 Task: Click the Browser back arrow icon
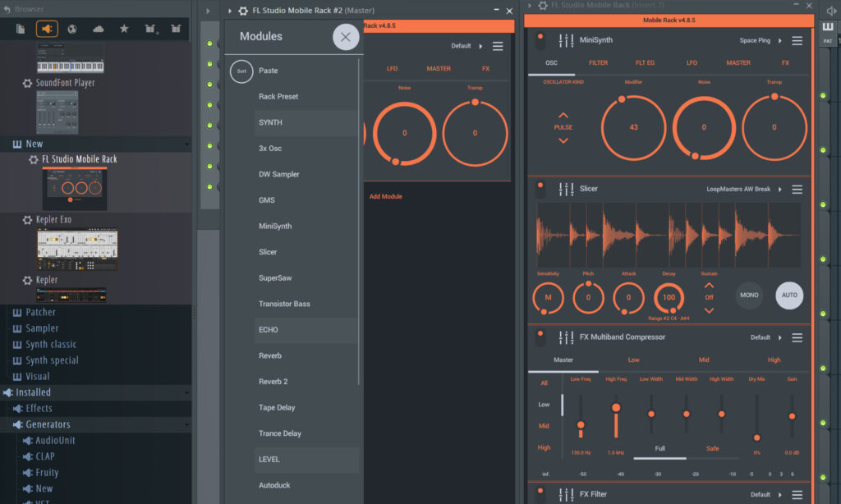(x=7, y=9)
